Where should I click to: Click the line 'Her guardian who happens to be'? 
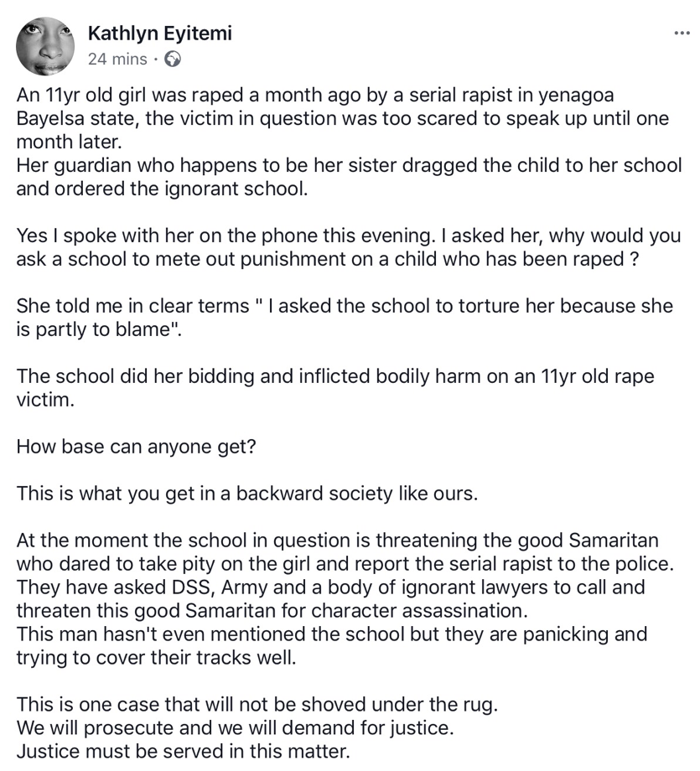click(x=349, y=165)
